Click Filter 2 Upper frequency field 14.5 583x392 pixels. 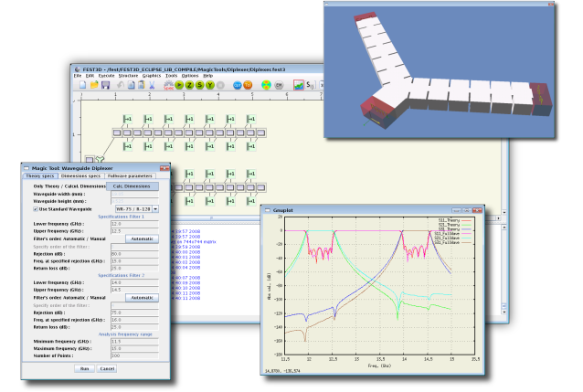pos(134,290)
